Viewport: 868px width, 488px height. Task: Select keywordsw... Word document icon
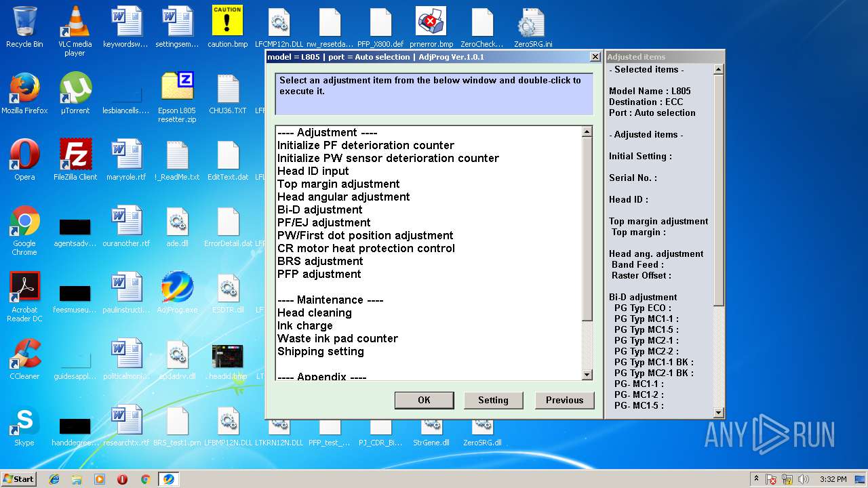tap(126, 27)
